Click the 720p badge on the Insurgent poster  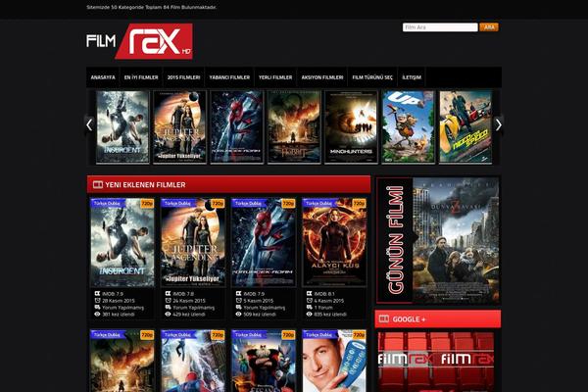(x=147, y=204)
